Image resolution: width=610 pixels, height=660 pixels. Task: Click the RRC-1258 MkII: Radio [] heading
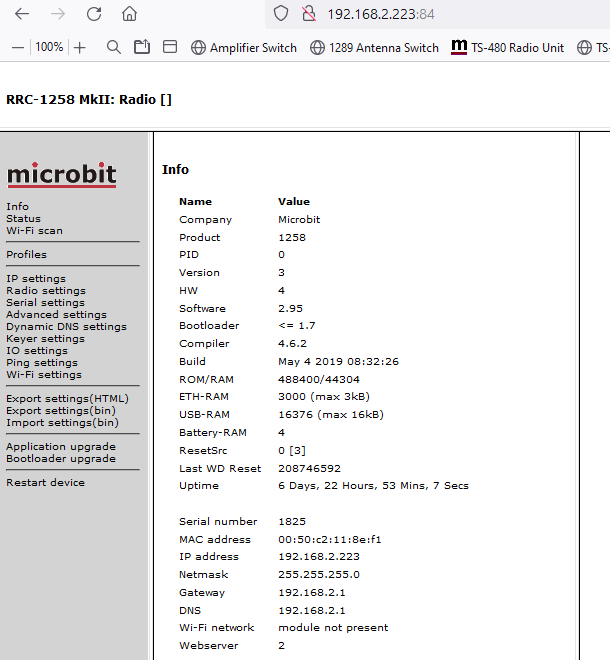click(89, 100)
